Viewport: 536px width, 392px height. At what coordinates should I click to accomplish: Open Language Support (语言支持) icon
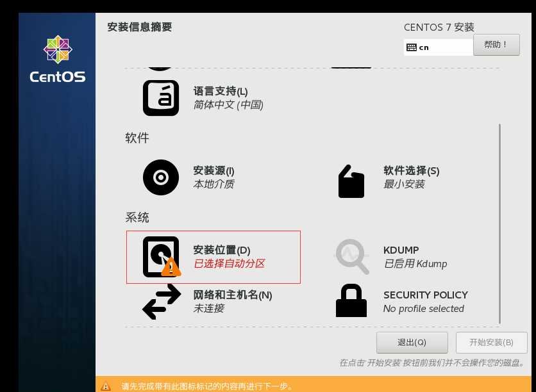161,98
